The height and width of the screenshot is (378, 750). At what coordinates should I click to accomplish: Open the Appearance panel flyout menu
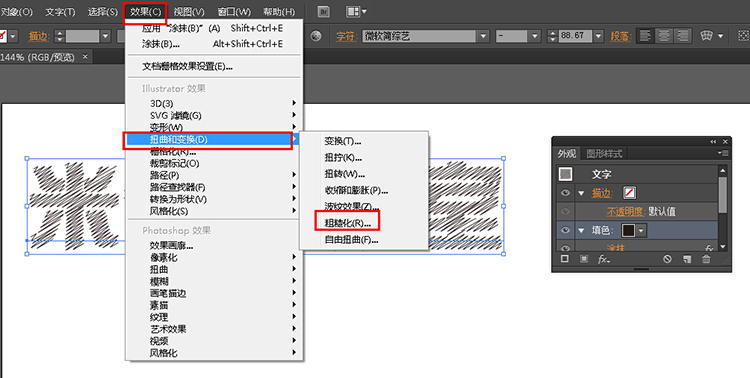click(x=723, y=153)
